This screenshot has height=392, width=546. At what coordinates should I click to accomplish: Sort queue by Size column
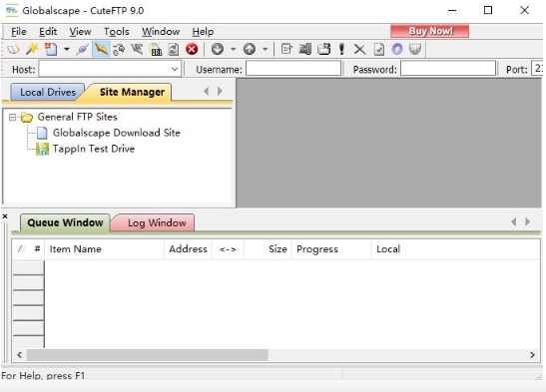268,249
